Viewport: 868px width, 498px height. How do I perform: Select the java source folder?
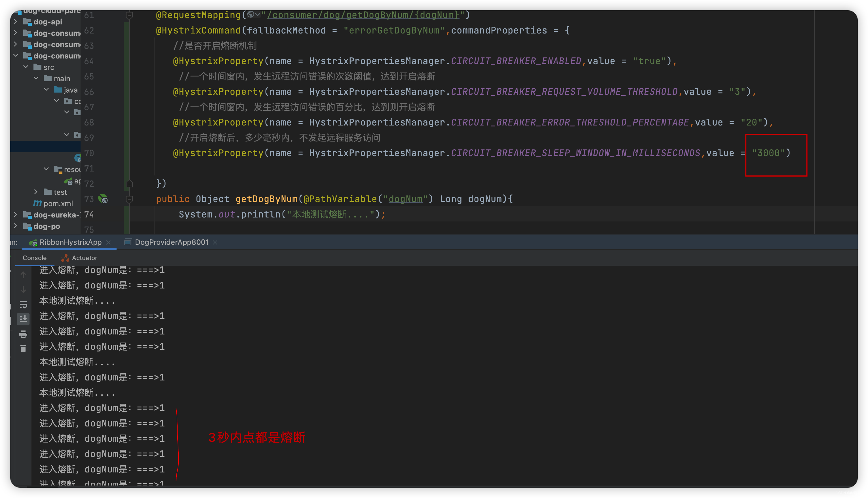[66, 90]
